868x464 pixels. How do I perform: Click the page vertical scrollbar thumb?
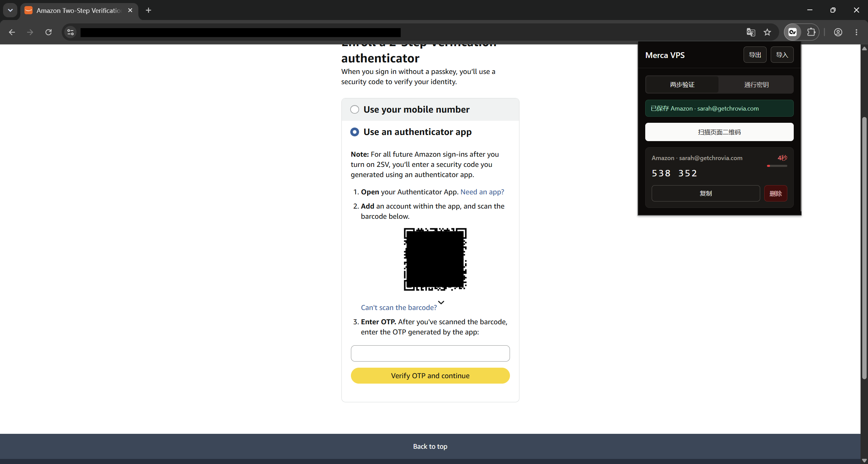864,248
